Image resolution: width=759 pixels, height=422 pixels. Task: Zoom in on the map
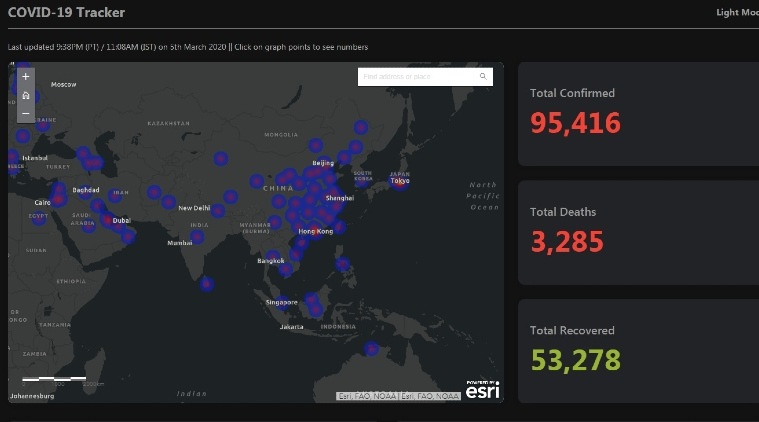[x=25, y=77]
